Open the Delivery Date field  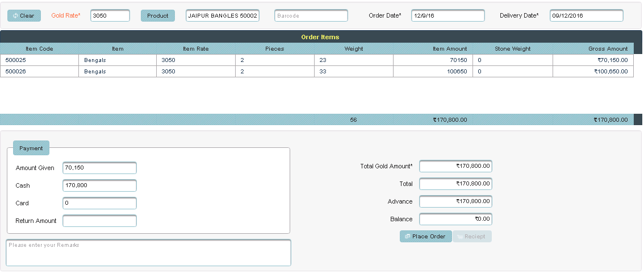pos(586,16)
